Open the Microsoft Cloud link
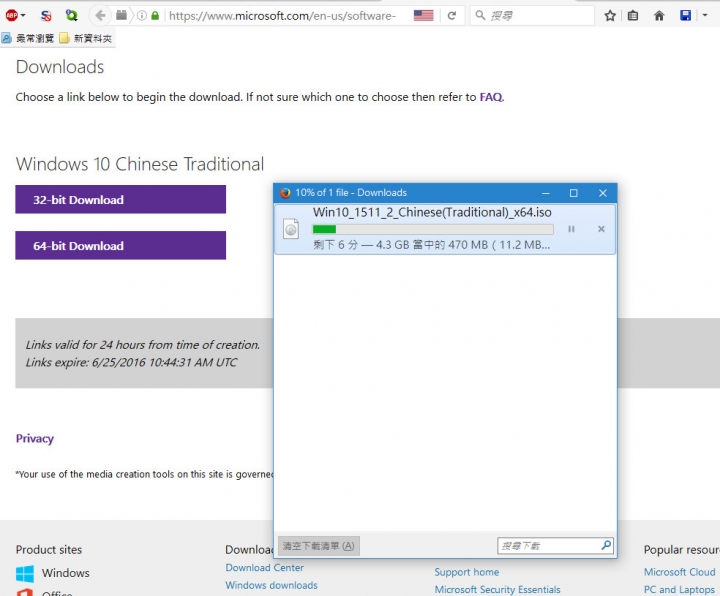720x596 pixels. [679, 572]
